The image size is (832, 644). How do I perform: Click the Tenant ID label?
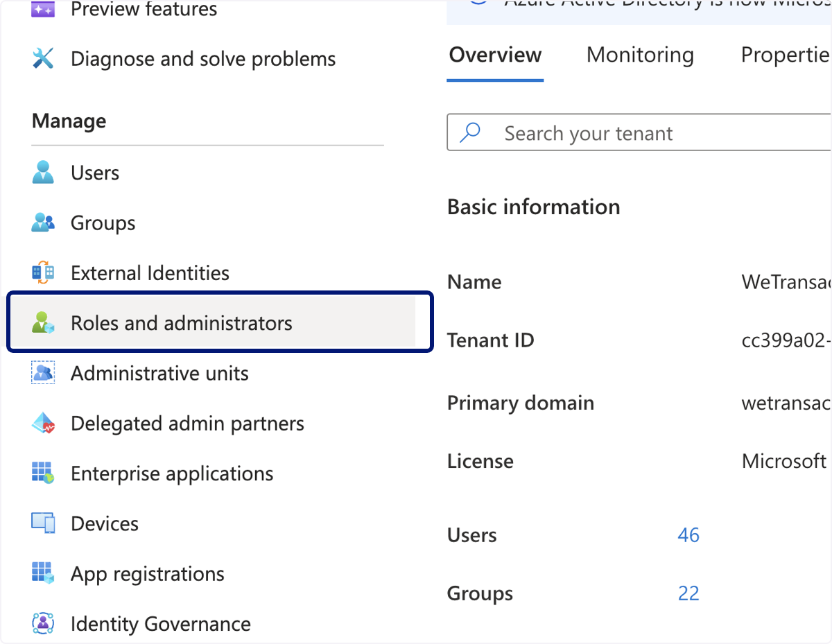(x=490, y=340)
